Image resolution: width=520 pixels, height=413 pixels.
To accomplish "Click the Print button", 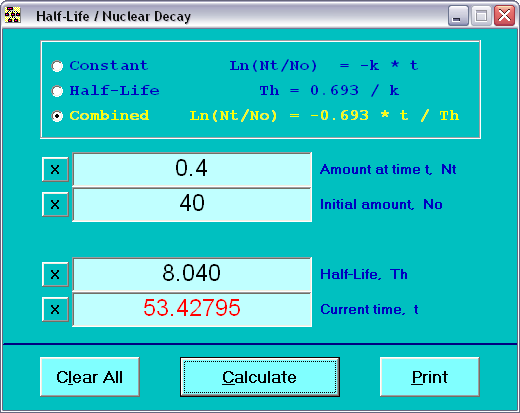I will pyautogui.click(x=430, y=377).
